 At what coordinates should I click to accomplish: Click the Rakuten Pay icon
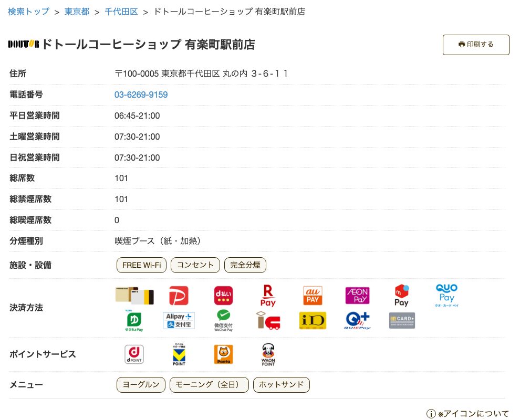coord(268,296)
